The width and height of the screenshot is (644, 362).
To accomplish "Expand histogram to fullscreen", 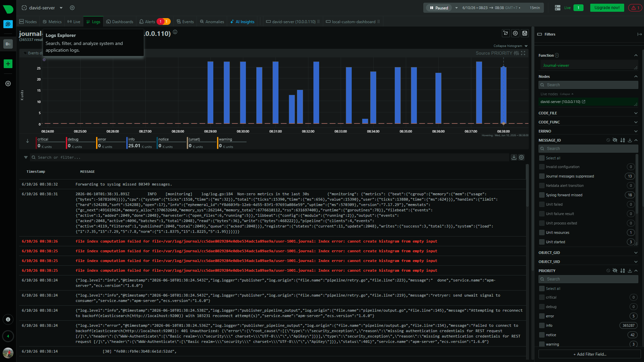I will pyautogui.click(x=523, y=53).
